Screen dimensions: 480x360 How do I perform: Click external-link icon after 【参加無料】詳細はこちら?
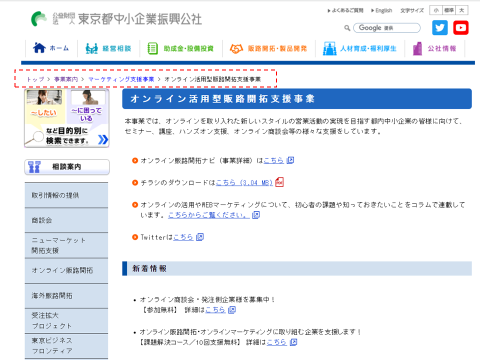pos(232,310)
